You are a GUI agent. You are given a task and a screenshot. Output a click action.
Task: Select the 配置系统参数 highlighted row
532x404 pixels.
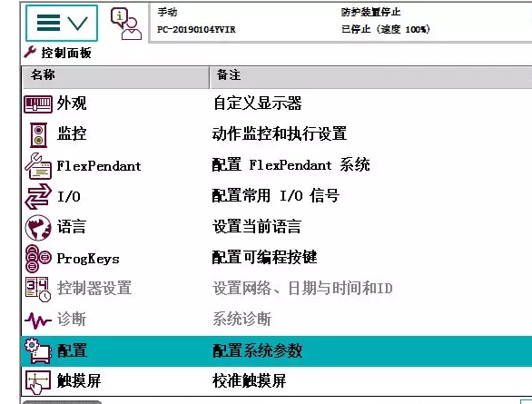pyautogui.click(x=276, y=351)
